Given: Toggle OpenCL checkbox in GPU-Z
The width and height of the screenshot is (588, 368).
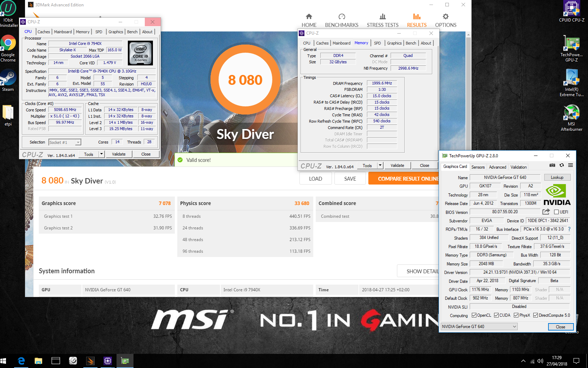Looking at the screenshot, I should coord(474,315).
